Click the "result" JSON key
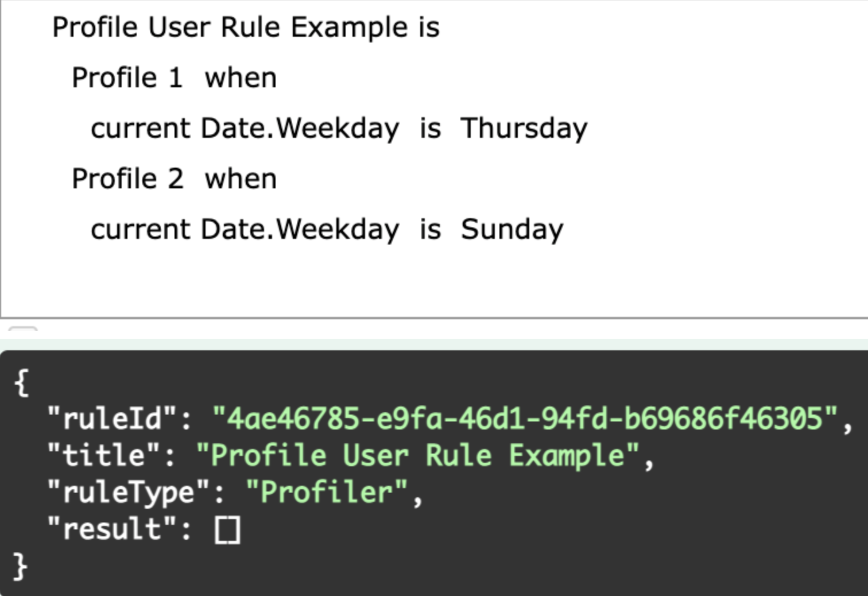The height and width of the screenshot is (596, 868). [112, 529]
